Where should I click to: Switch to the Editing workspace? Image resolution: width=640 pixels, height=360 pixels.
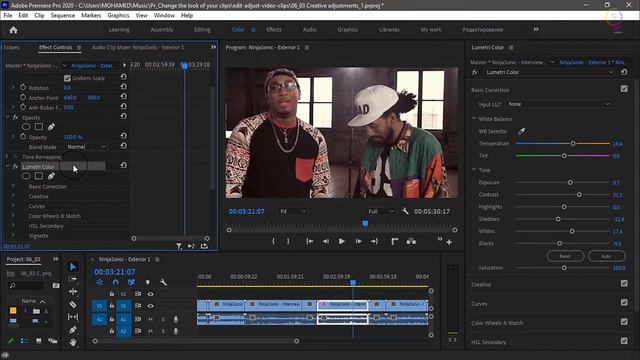tap(202, 30)
